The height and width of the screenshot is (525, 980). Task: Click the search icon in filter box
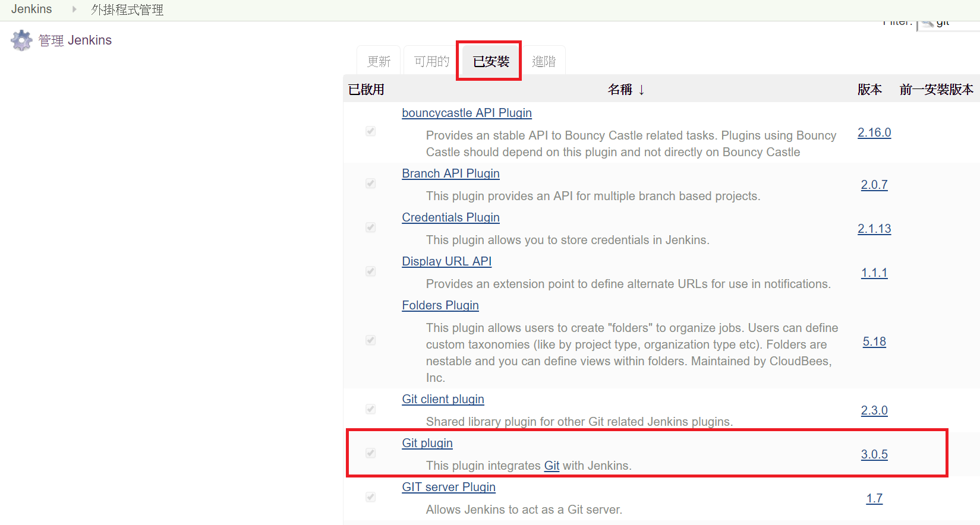(x=928, y=24)
